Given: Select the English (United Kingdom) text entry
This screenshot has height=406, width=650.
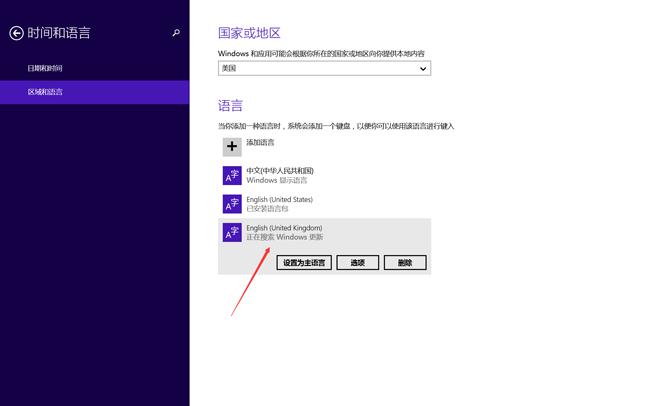Looking at the screenshot, I should (284, 228).
